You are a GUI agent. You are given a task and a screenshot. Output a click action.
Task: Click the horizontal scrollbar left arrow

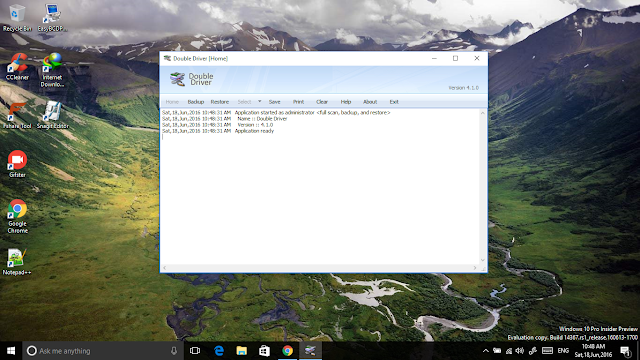[164, 268]
